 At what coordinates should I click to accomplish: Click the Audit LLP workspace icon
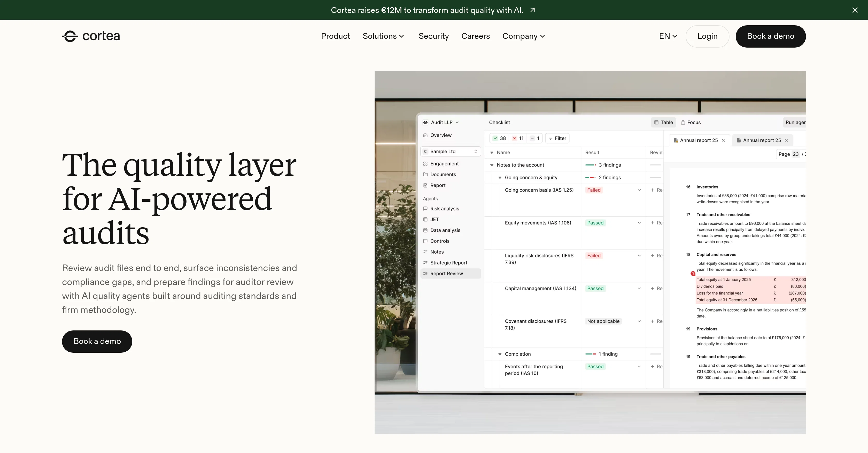coord(425,123)
